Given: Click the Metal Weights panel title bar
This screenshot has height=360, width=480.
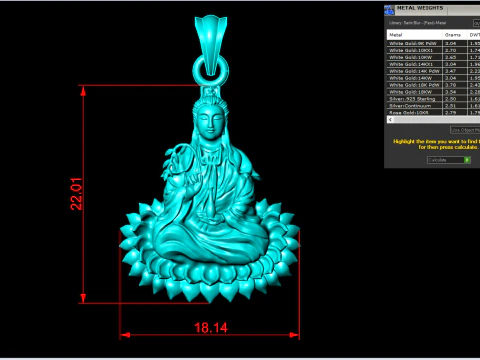Looking at the screenshot, I should click(x=432, y=9).
